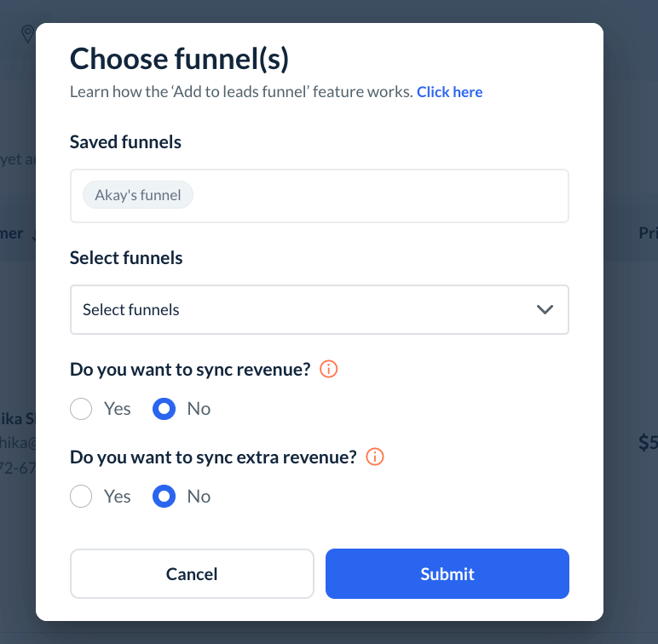Click the location pin icon behind dialog
Image resolution: width=658 pixels, height=644 pixels.
click(27, 34)
